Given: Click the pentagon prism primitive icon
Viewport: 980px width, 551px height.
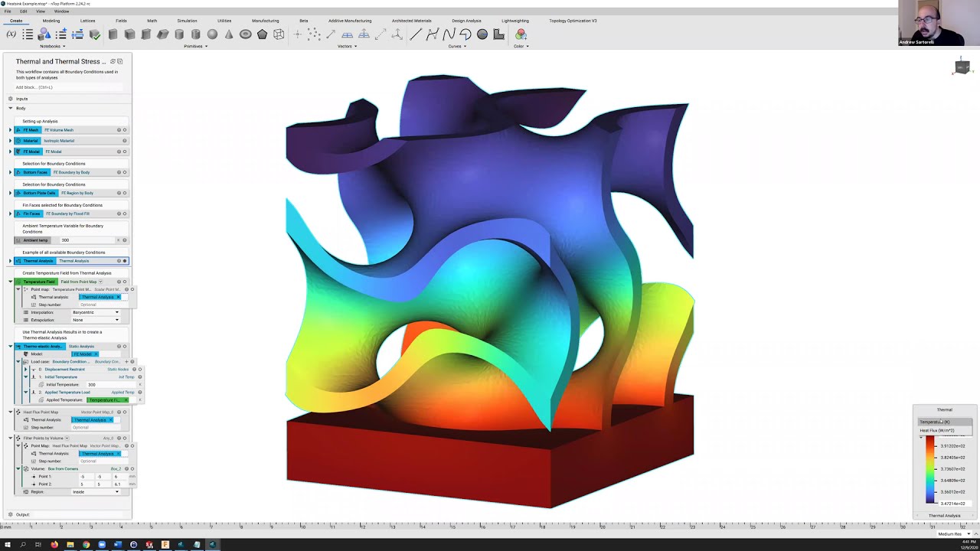Looking at the screenshot, I should pos(263,34).
